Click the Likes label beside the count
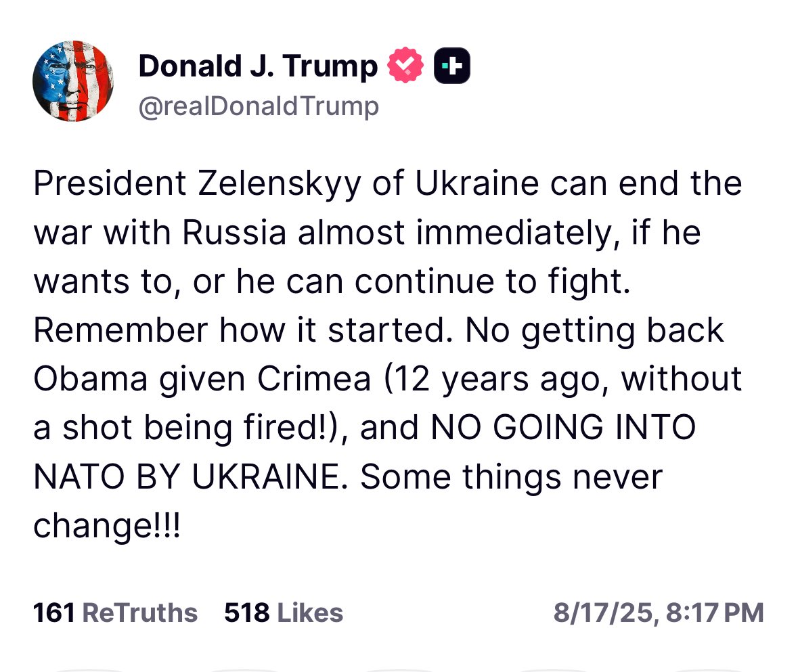Screen dimensions: 798x672 tap(309, 612)
